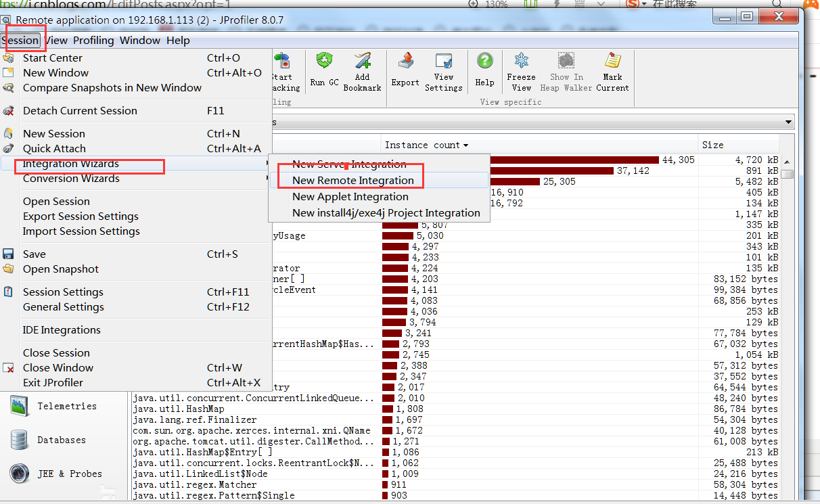The image size is (820, 504).
Task: Select the java.util.HashMap$Entry[ ] row
Action: [455, 452]
